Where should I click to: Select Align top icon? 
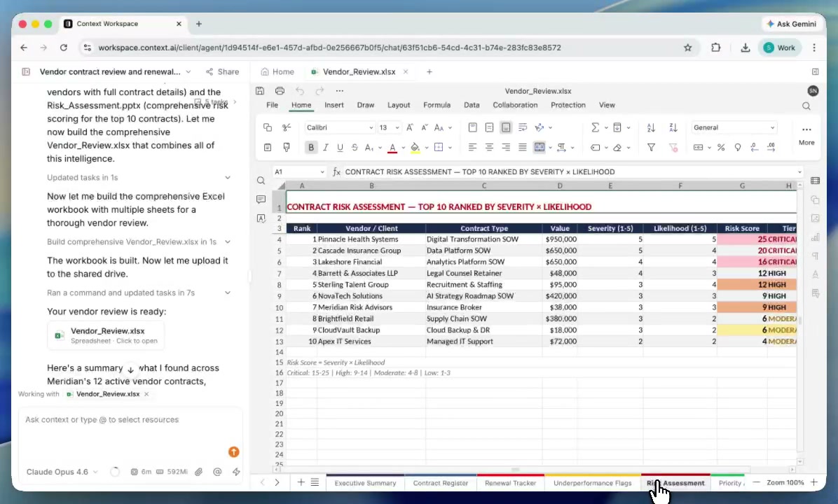coord(472,127)
